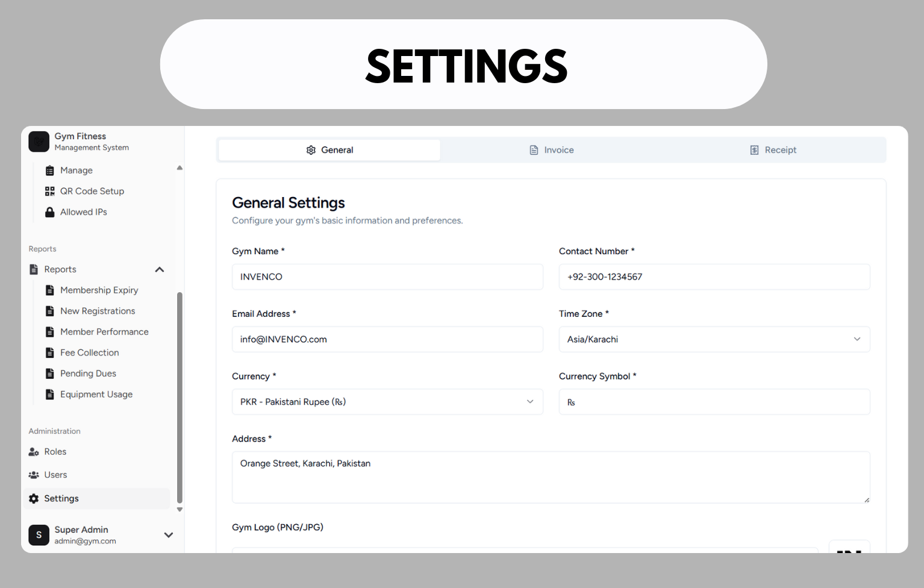Navigate to Pending Dues report
924x588 pixels.
(88, 374)
